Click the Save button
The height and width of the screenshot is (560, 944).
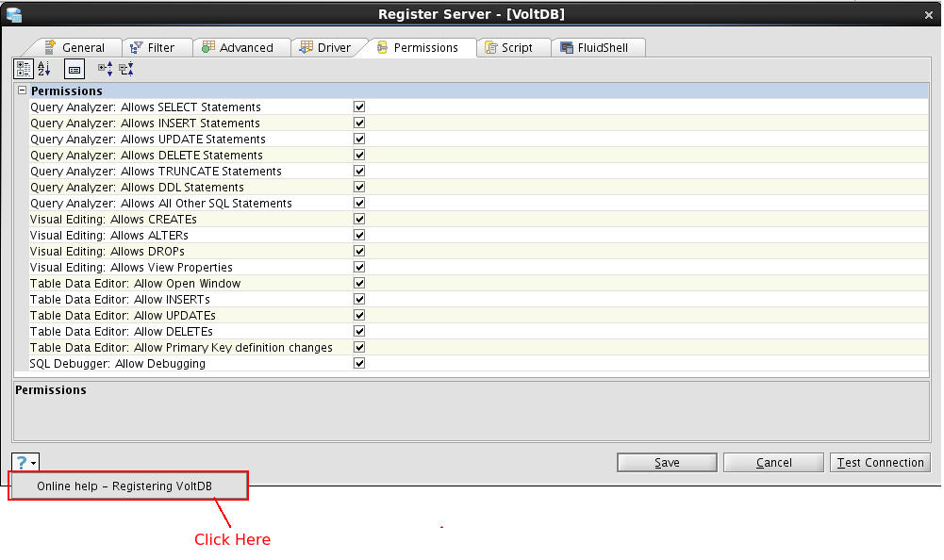(x=667, y=463)
